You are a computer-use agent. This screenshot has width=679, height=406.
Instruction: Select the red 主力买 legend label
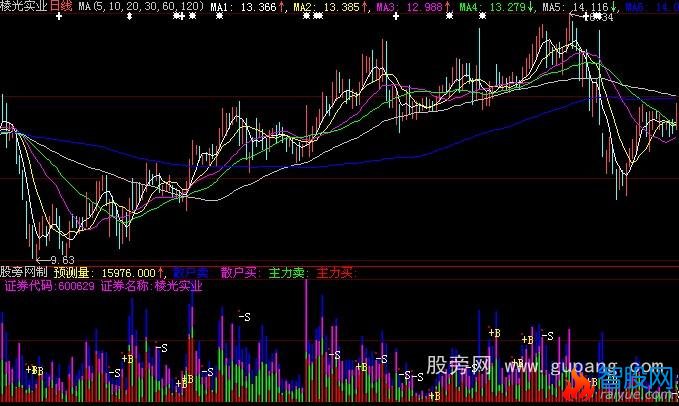coord(335,273)
